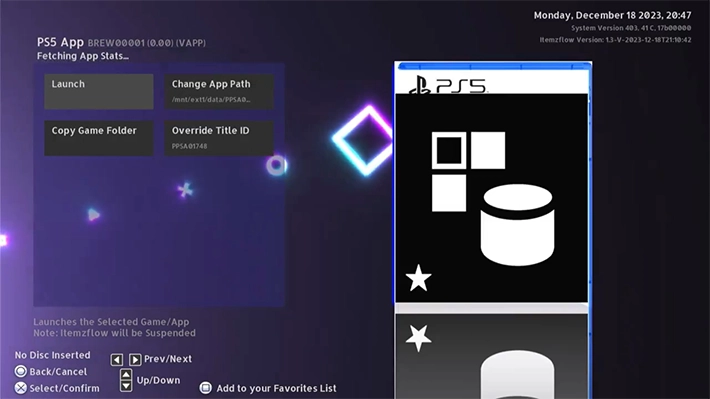
Task: Click the 'PS5 App' title text
Action: (60, 42)
